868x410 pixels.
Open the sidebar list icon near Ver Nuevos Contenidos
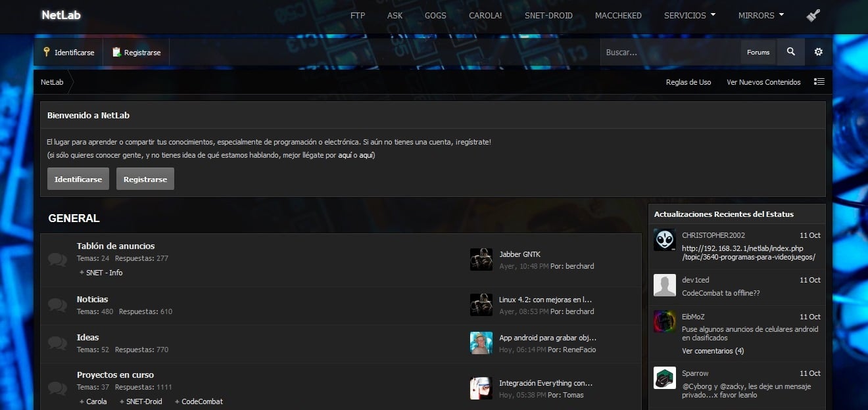(819, 82)
